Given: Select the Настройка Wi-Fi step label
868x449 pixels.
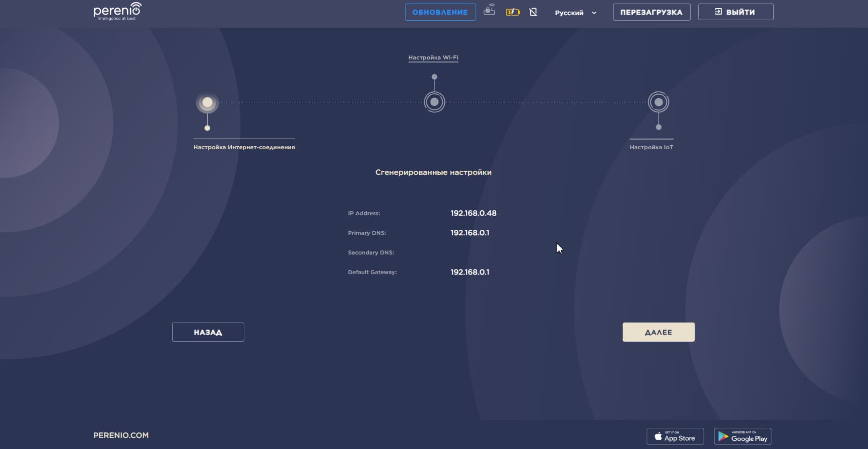Looking at the screenshot, I should (433, 57).
